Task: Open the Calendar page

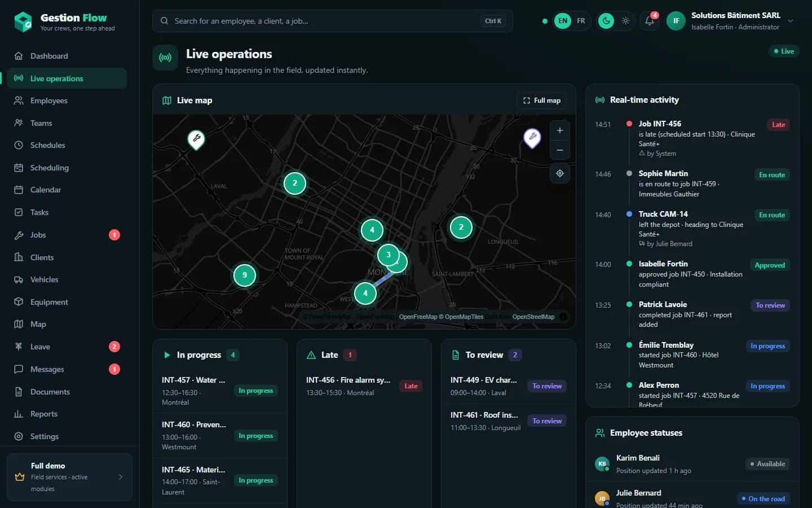Action: point(67,190)
